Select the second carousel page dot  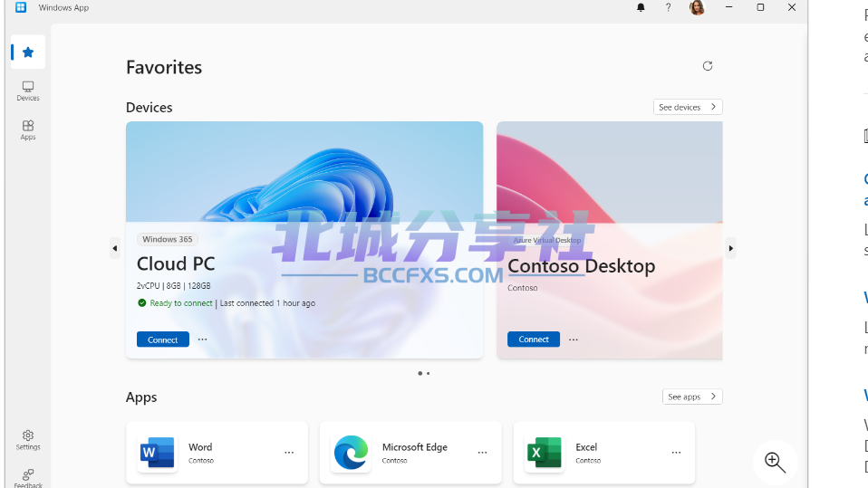point(428,373)
